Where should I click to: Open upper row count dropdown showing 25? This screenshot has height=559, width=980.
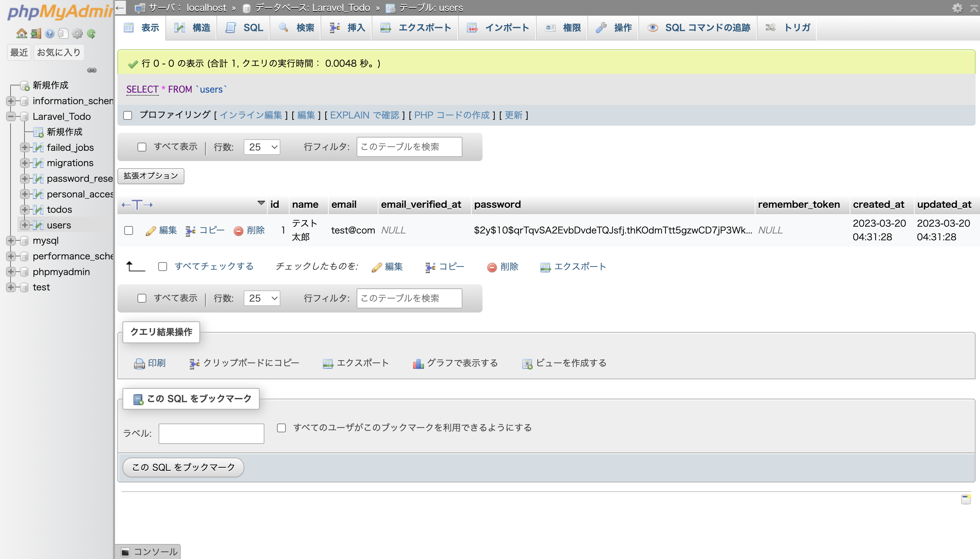point(262,147)
